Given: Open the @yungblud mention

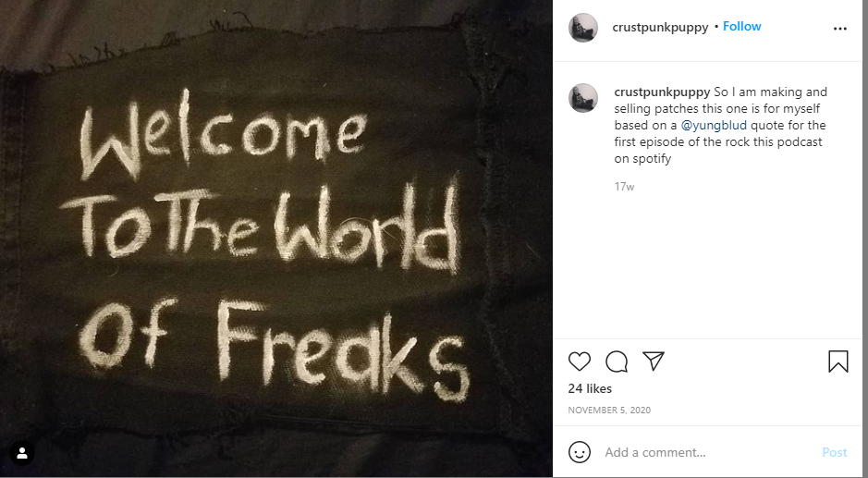Looking at the screenshot, I should coord(714,125).
